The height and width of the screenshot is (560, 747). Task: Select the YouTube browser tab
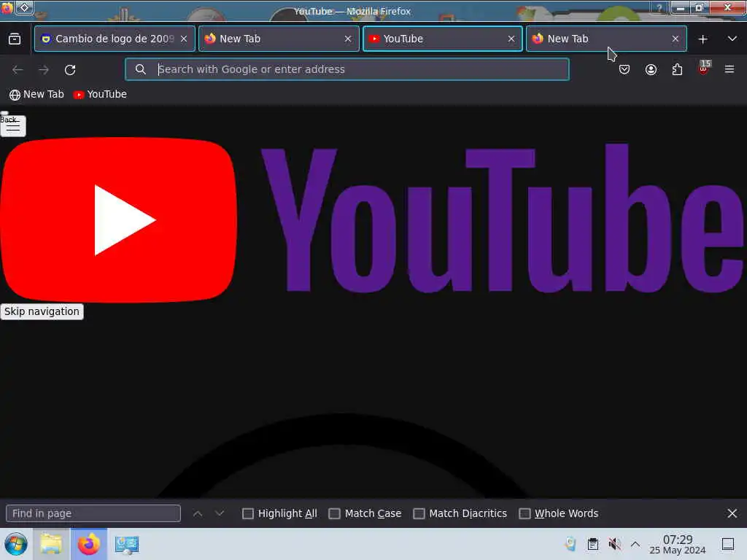point(443,39)
